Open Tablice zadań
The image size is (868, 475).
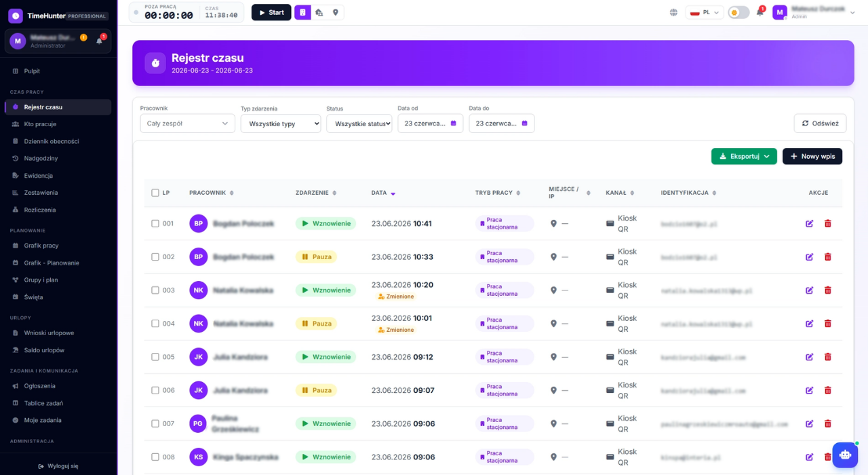pos(58,403)
